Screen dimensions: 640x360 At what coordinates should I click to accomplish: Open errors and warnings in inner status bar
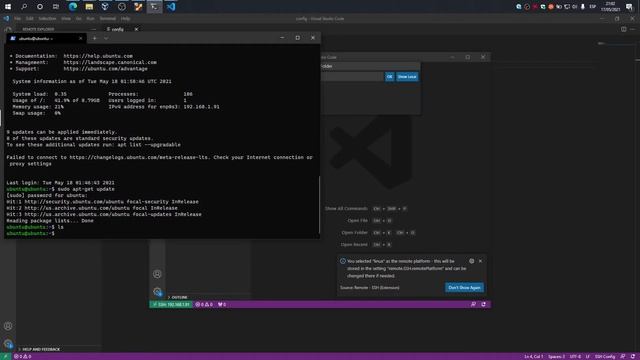point(204,304)
